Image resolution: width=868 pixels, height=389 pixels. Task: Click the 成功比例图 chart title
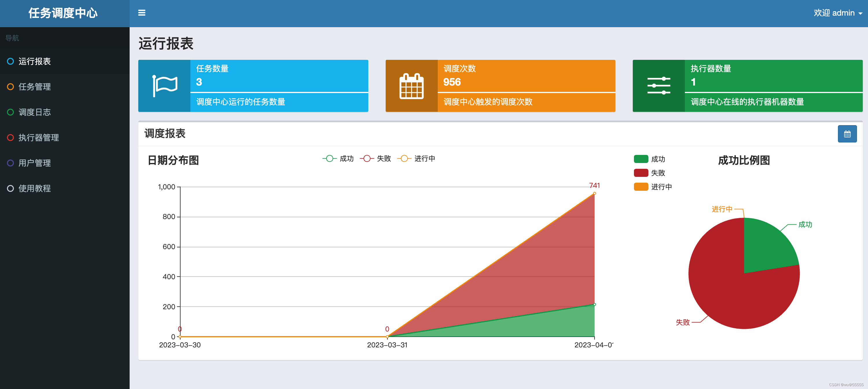pyautogui.click(x=744, y=160)
